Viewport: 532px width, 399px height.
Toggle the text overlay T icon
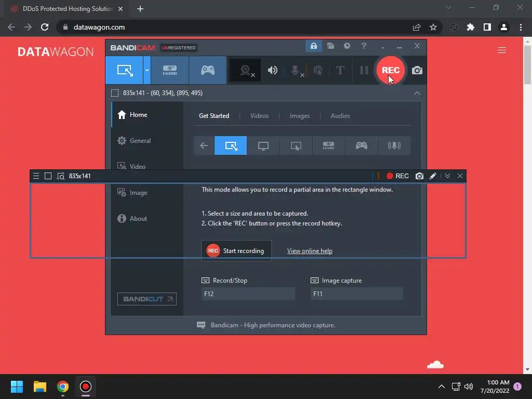(340, 70)
